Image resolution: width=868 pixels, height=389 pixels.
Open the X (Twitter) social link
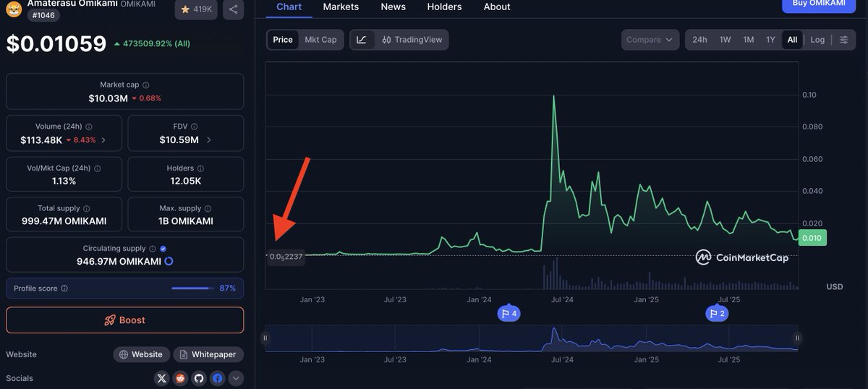coord(161,378)
